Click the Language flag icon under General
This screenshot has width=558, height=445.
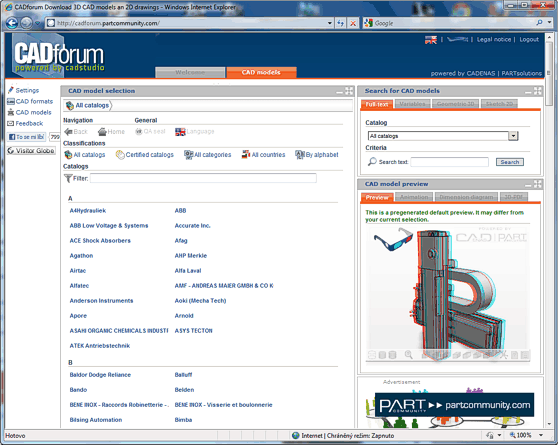[180, 132]
